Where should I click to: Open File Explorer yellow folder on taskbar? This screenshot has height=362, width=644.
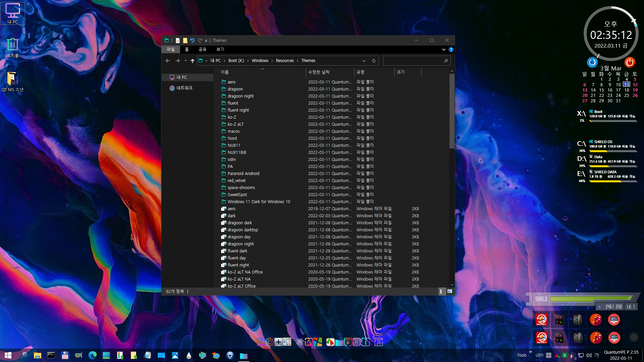pyautogui.click(x=37, y=355)
